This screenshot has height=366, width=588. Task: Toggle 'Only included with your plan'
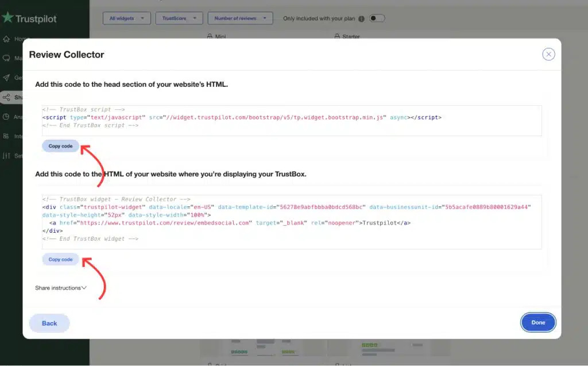tap(377, 18)
